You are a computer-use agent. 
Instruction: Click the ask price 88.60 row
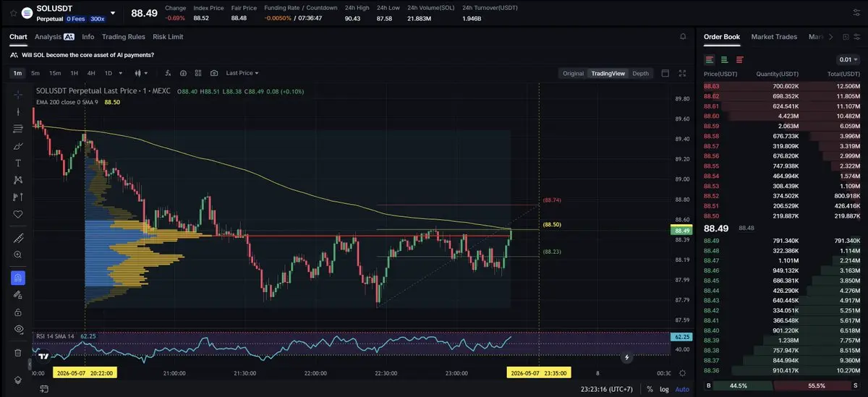pos(782,116)
